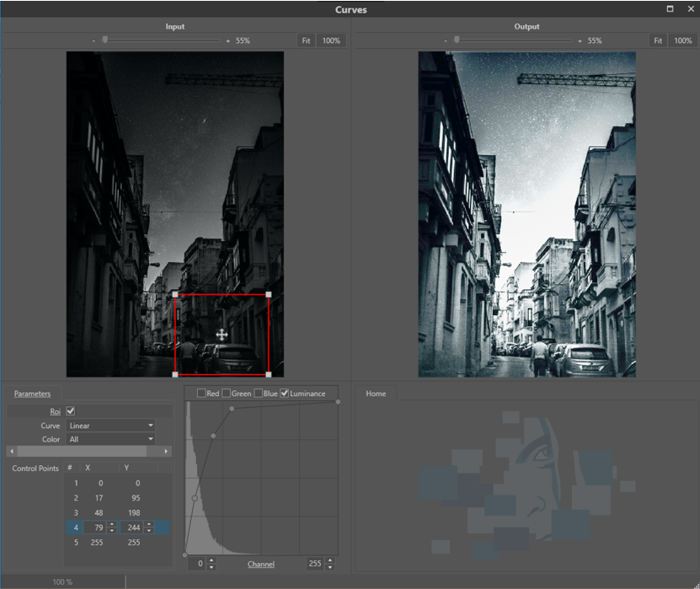700x589 pixels.
Task: Click the top-right handle of the red ROI
Action: [269, 295]
